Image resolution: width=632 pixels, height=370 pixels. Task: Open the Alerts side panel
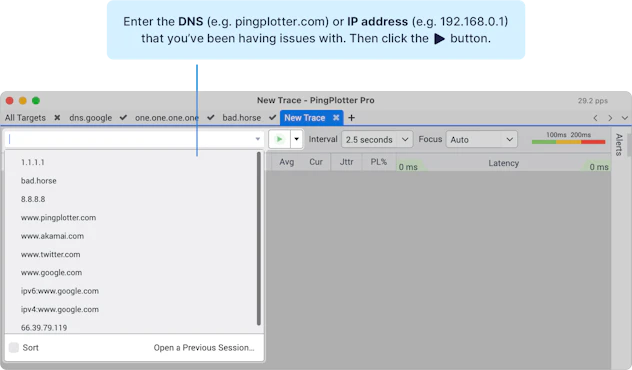click(619, 145)
